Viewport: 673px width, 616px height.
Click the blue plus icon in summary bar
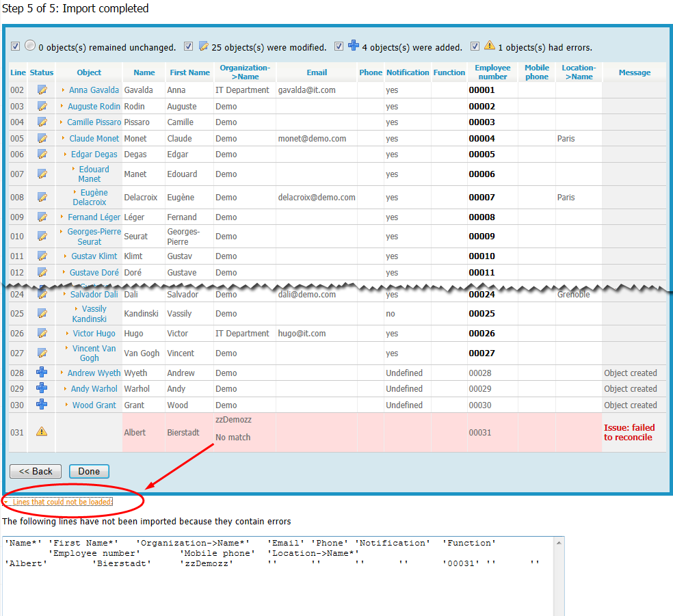[x=354, y=46]
